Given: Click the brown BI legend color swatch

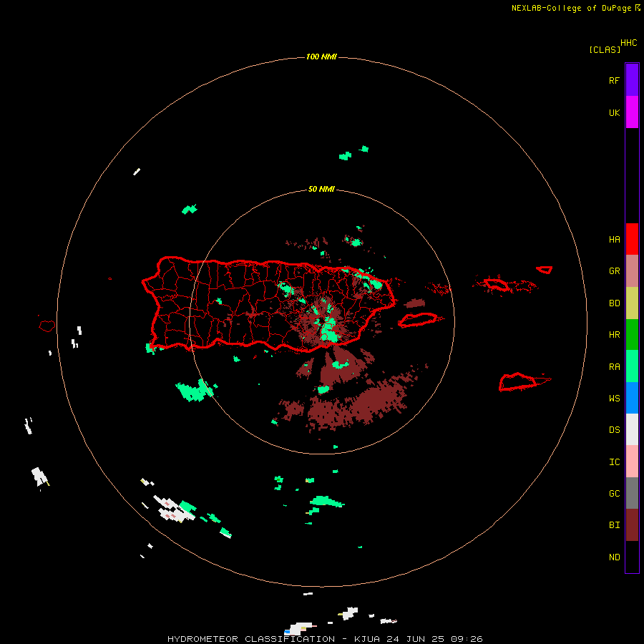Looking at the screenshot, I should (x=632, y=525).
